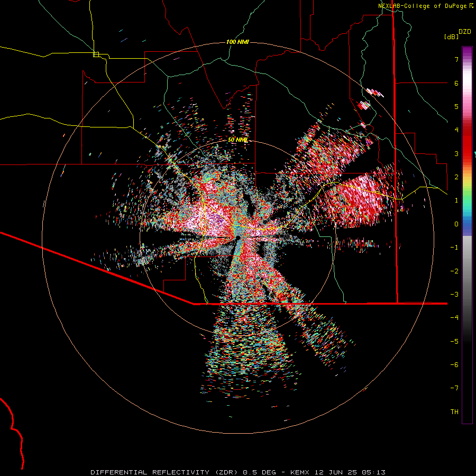476x476 pixels.
Task: Click the NEXLAB-College of DuPage header text
Action: 422,6
